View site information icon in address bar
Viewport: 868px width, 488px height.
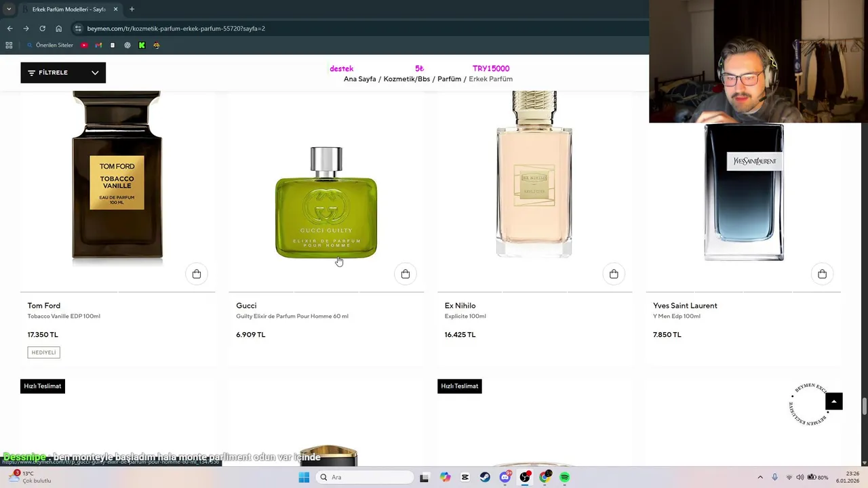coord(78,28)
